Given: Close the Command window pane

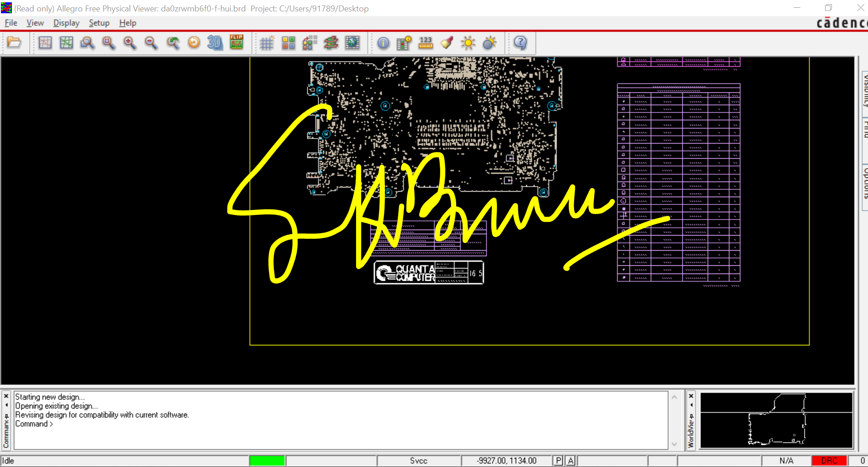Looking at the screenshot, I should coord(6,396).
